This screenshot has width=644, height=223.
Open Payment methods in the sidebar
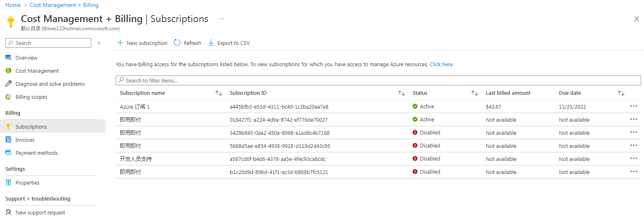click(36, 153)
